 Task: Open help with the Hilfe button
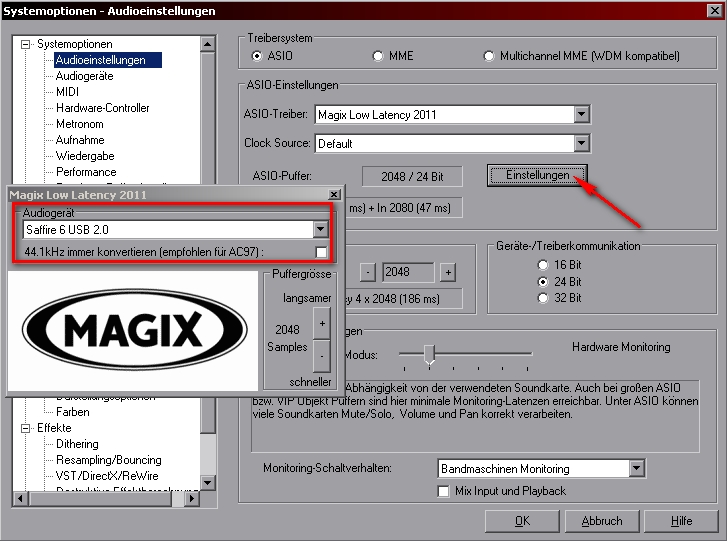(681, 521)
